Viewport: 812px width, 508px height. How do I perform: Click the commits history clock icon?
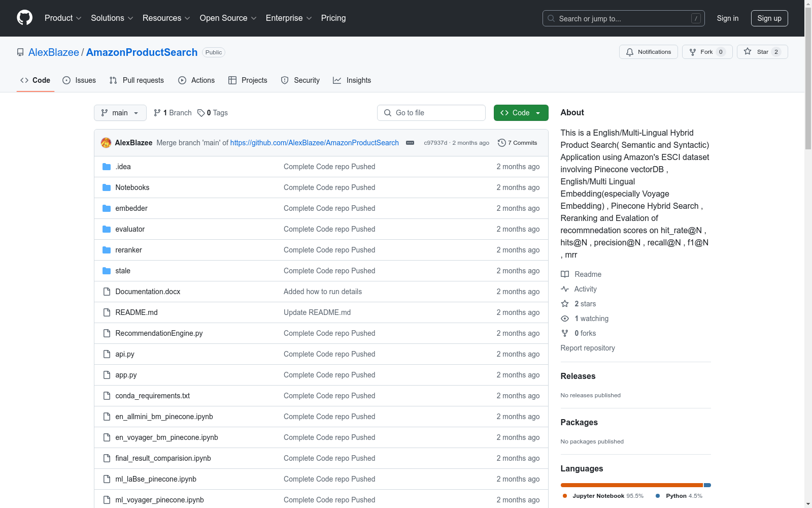(x=502, y=143)
